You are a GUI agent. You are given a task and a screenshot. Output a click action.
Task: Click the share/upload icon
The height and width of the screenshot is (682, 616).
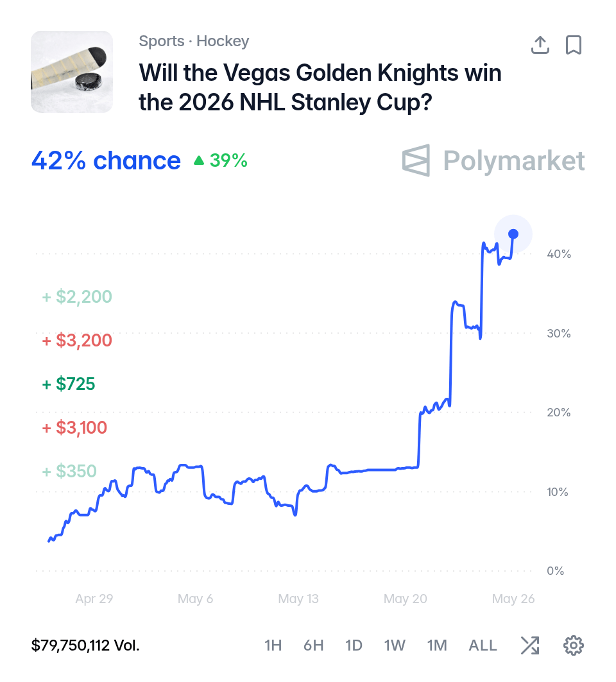click(x=540, y=45)
